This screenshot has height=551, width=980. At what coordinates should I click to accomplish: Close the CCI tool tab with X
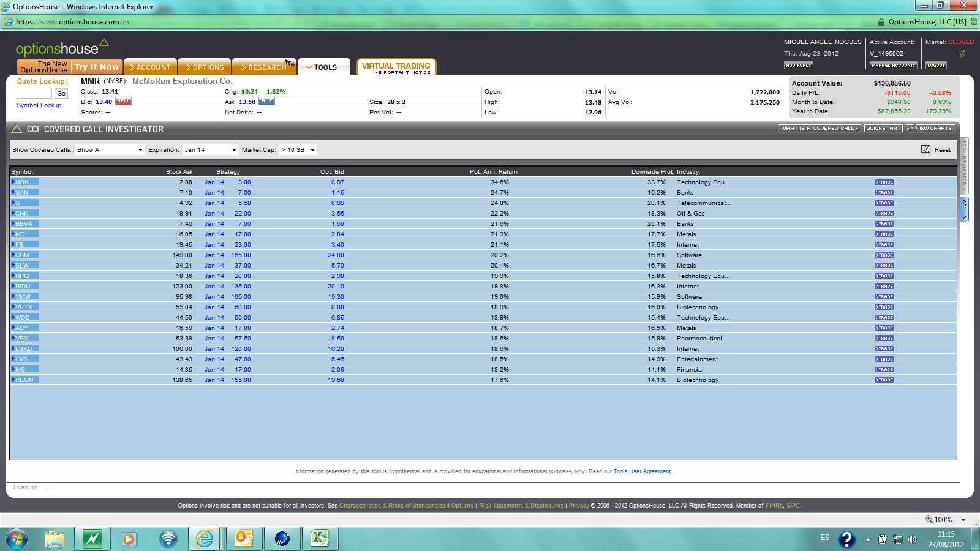click(964, 217)
